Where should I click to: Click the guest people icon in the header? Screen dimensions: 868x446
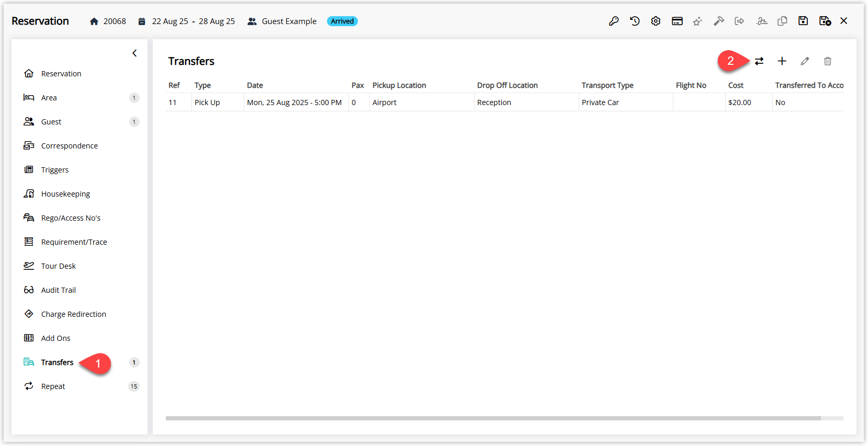point(252,21)
